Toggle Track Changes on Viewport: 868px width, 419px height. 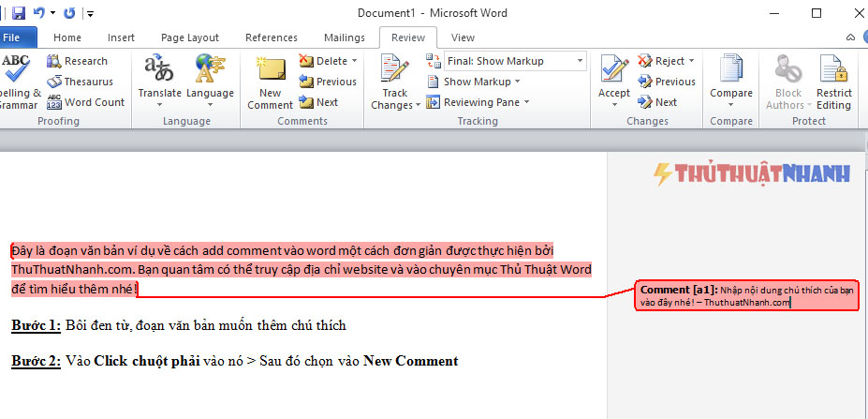[395, 69]
